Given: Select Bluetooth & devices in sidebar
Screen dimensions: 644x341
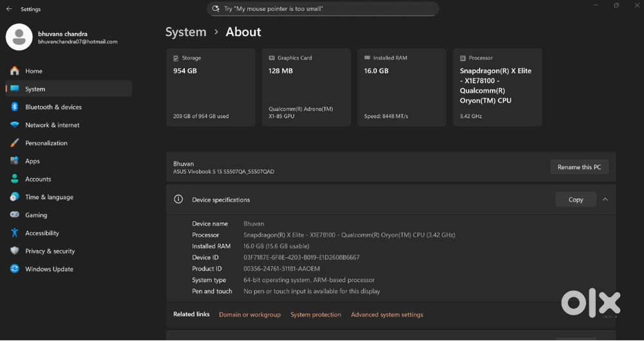Looking at the screenshot, I should (x=53, y=107).
